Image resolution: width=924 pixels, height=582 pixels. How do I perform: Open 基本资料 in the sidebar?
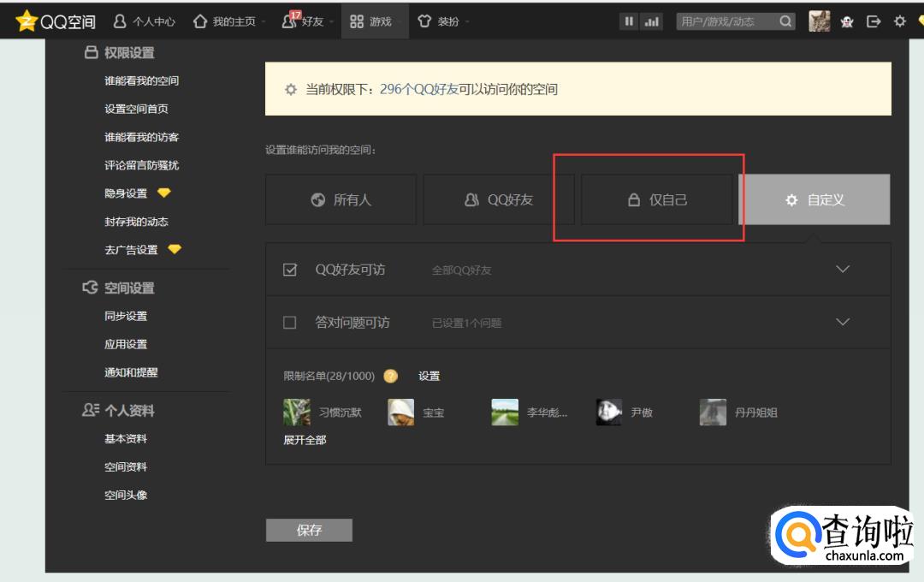click(126, 439)
